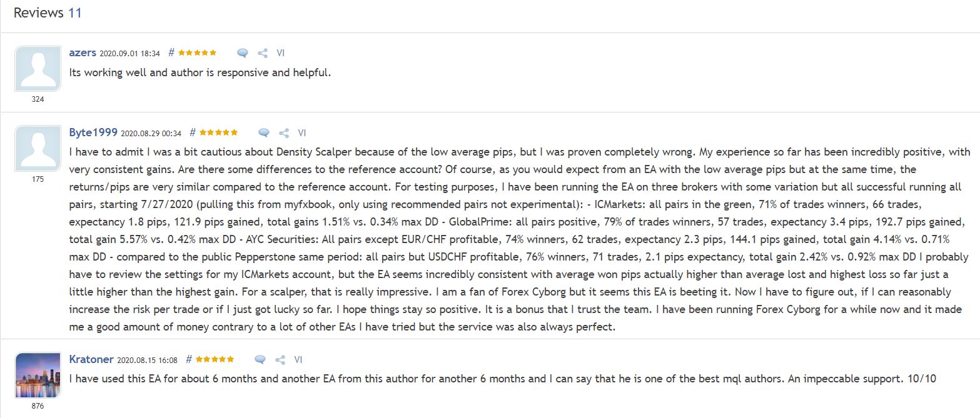Click the VI link on azers' review
Image resolution: width=980 pixels, height=418 pixels.
(281, 53)
